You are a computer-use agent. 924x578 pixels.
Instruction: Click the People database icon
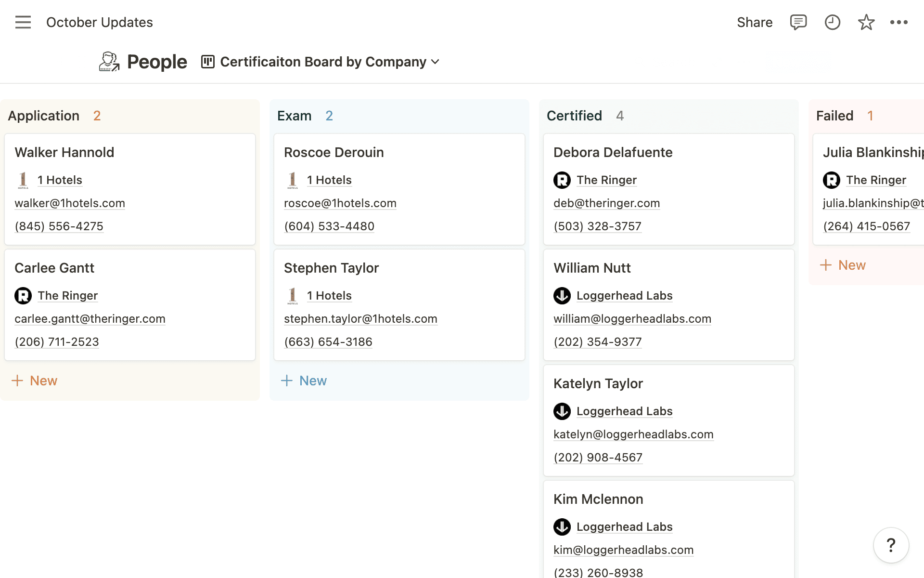point(108,61)
